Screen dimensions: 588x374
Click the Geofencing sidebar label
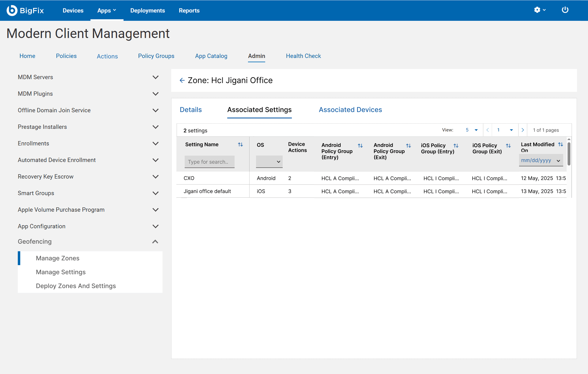pyautogui.click(x=35, y=242)
